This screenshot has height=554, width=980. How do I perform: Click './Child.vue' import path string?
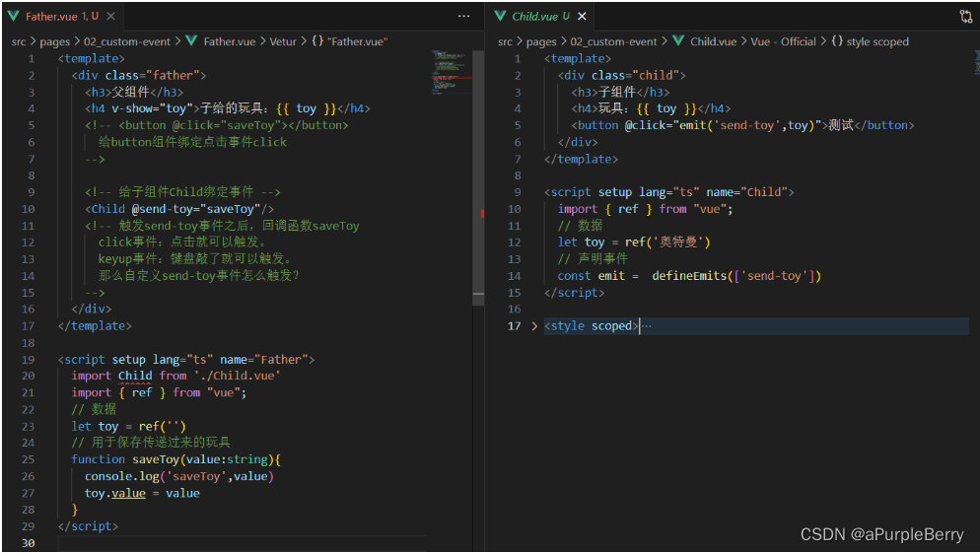(x=237, y=376)
